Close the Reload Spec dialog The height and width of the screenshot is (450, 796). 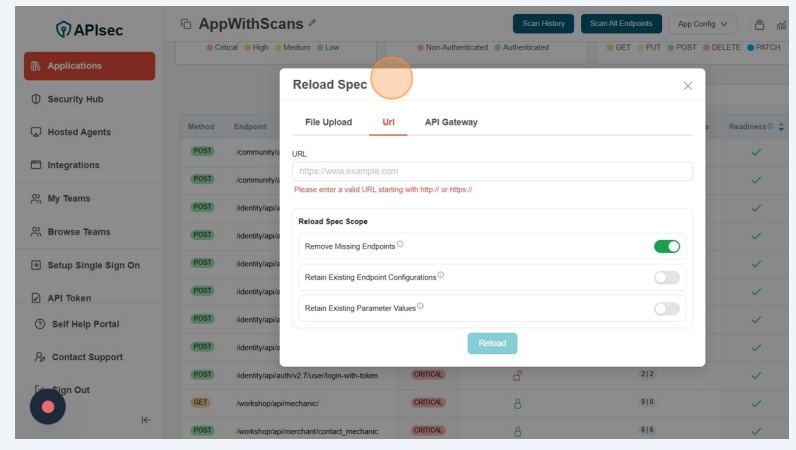pyautogui.click(x=688, y=86)
